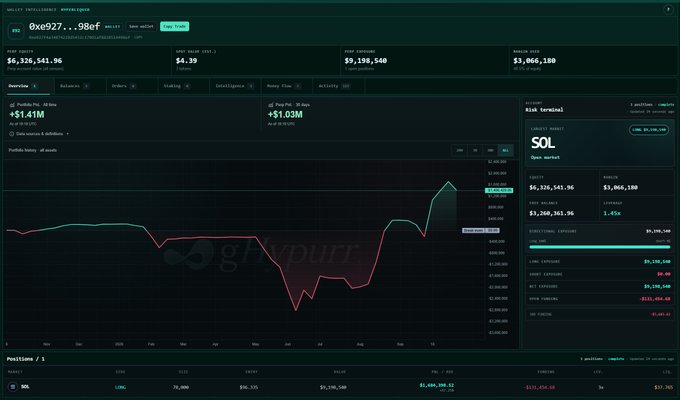The height and width of the screenshot is (400, 680).
Task: Click the 892 wallet avatar badge
Action: coord(16,30)
